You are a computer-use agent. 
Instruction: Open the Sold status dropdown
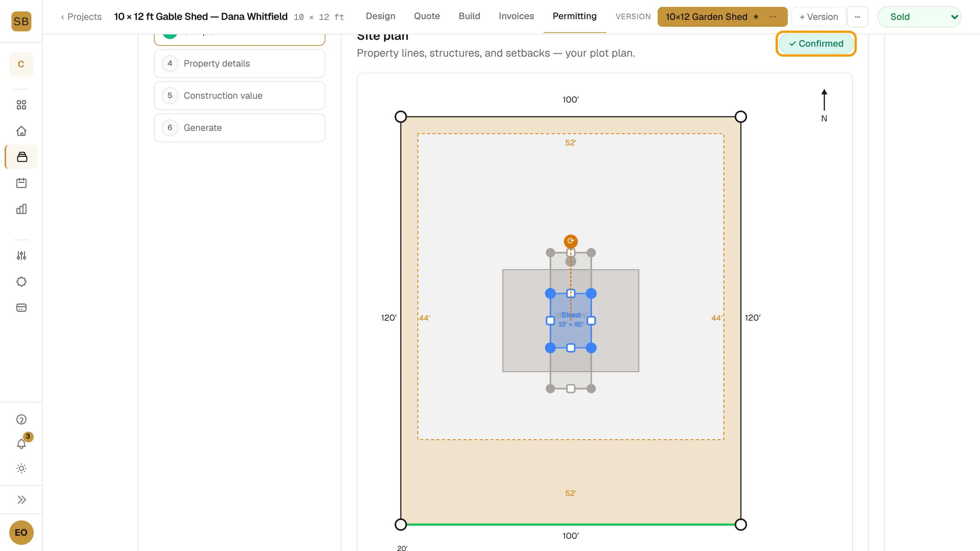coord(919,17)
